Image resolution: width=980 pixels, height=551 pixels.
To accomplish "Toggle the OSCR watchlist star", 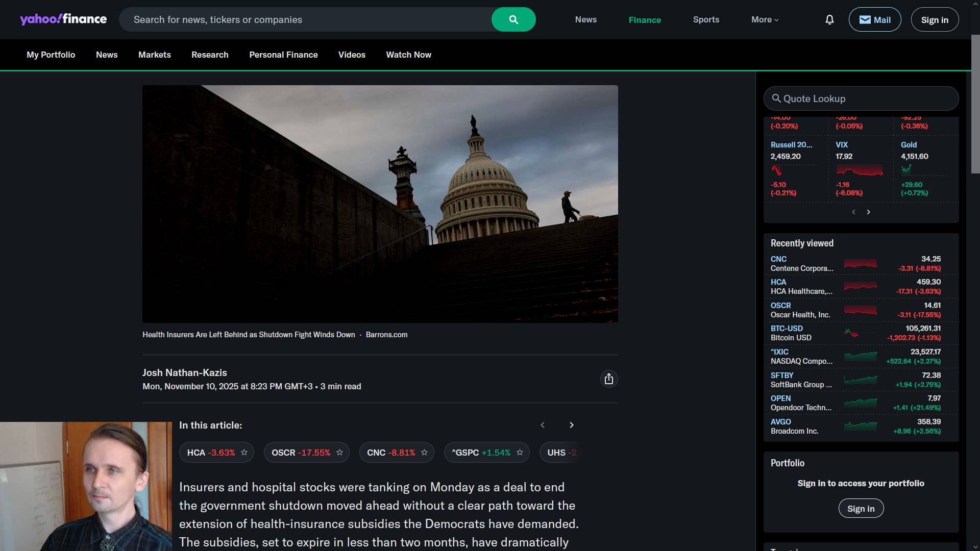I will (339, 453).
